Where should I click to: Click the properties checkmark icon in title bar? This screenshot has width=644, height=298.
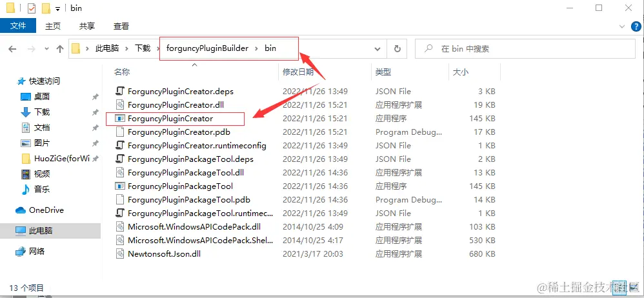[x=32, y=8]
